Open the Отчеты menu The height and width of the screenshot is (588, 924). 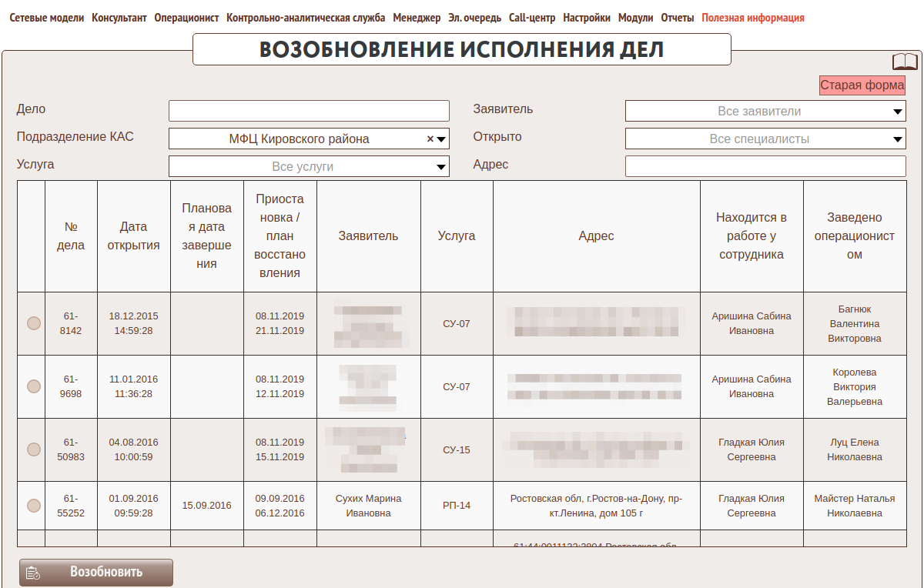click(677, 18)
